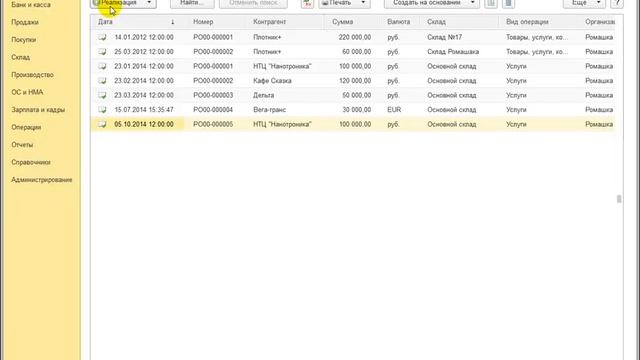
Task: Open Отчеты section in sidebar
Action: (22, 145)
